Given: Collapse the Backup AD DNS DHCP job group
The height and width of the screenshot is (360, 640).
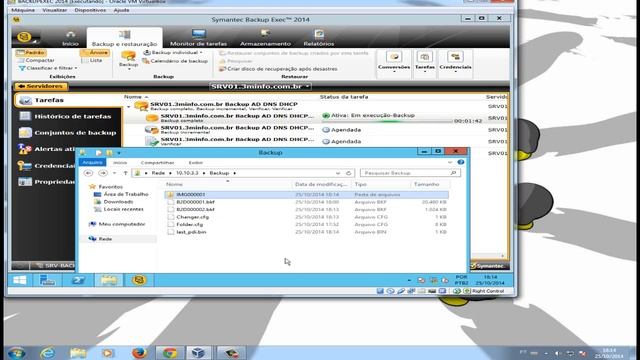Looking at the screenshot, I should point(129,107).
